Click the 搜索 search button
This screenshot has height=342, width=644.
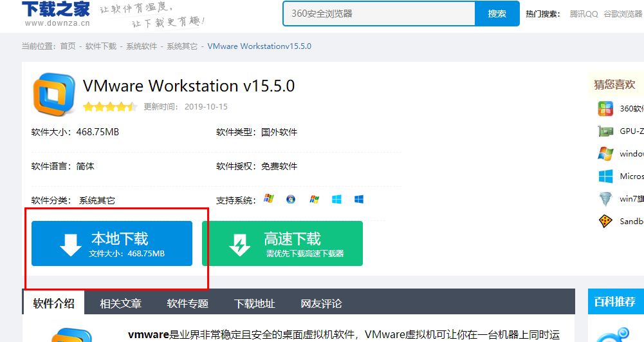[x=497, y=14]
